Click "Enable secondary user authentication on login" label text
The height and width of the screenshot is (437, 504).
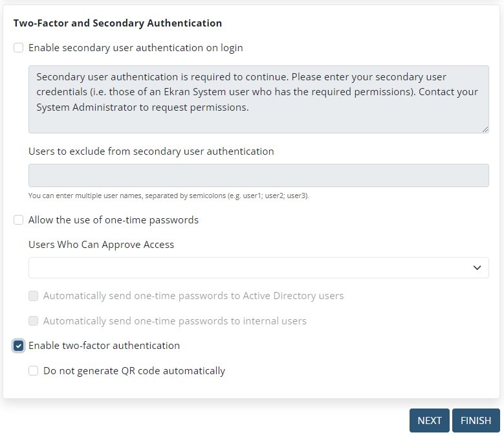coord(136,48)
